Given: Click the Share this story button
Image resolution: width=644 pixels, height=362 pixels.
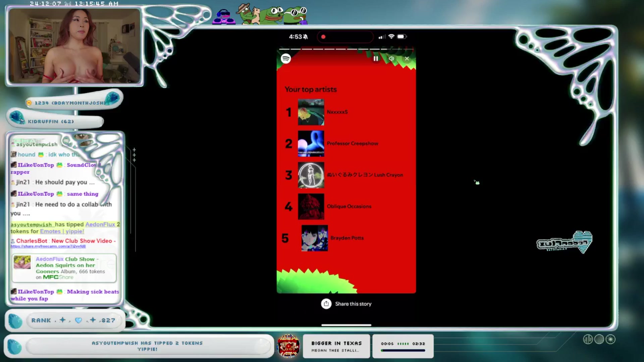Looking at the screenshot, I should [x=346, y=304].
